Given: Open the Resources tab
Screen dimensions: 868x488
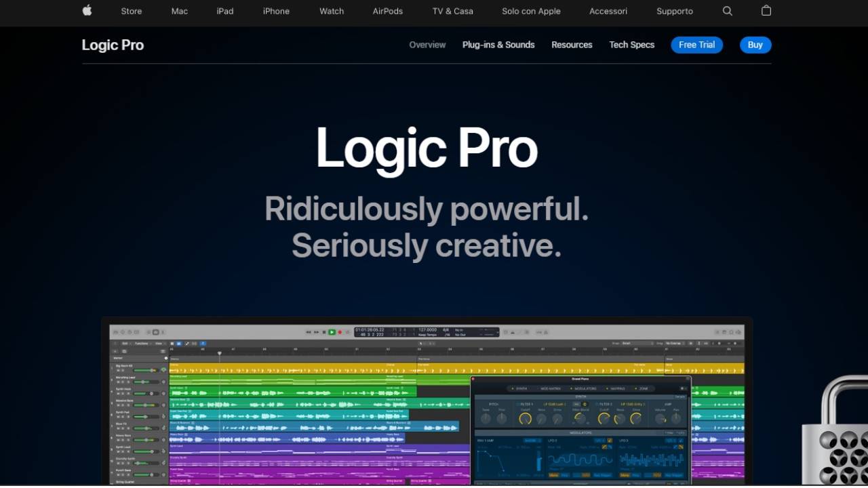Looking at the screenshot, I should click(572, 45).
